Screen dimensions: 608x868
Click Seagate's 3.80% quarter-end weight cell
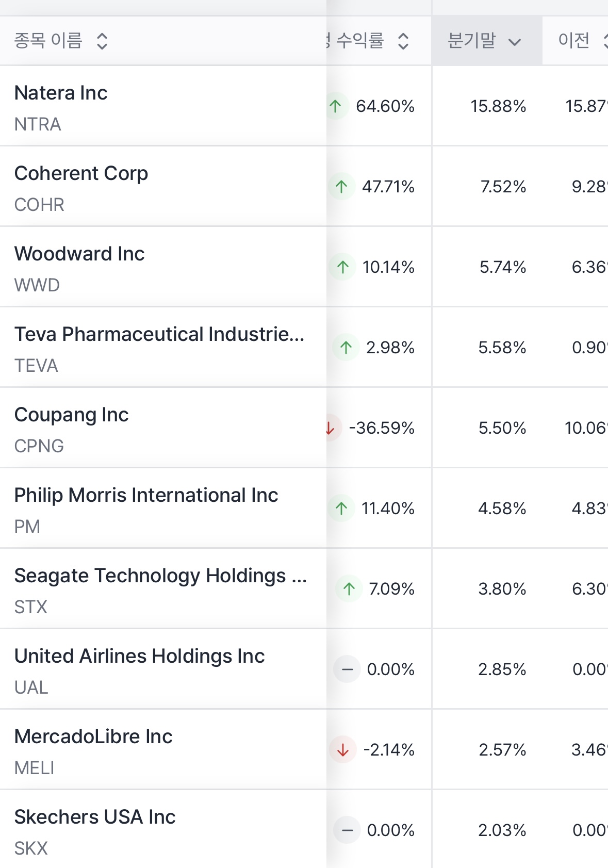click(x=502, y=589)
